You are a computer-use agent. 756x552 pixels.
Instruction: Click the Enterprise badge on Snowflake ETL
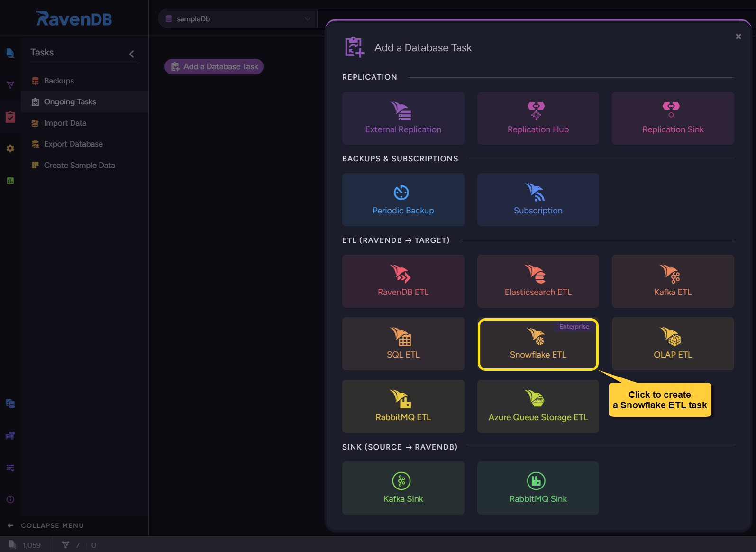pos(574,327)
